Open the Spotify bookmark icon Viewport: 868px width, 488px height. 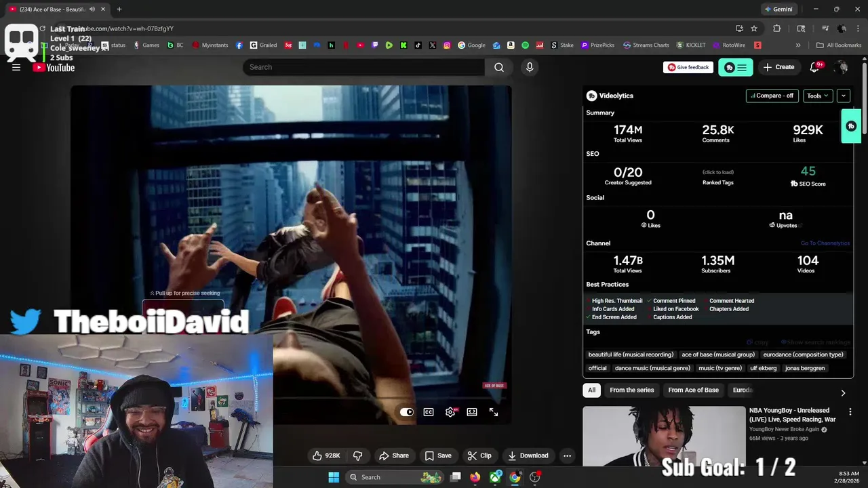pos(526,45)
